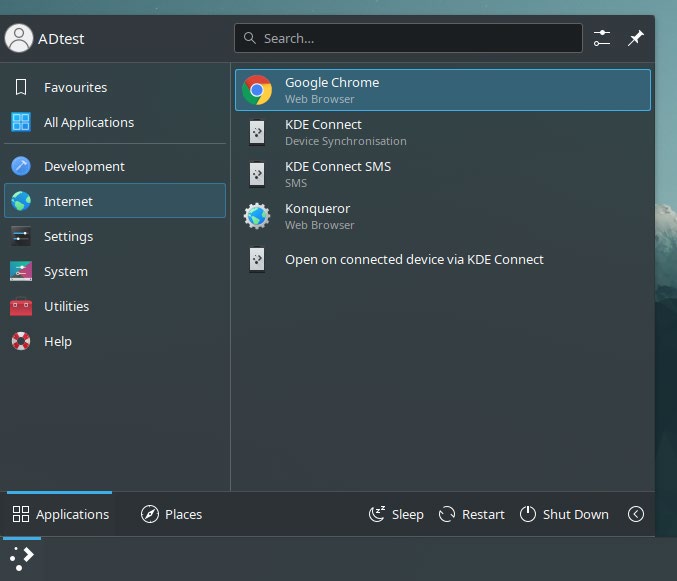The height and width of the screenshot is (581, 677).
Task: Switch to the Places tab
Action: (171, 514)
